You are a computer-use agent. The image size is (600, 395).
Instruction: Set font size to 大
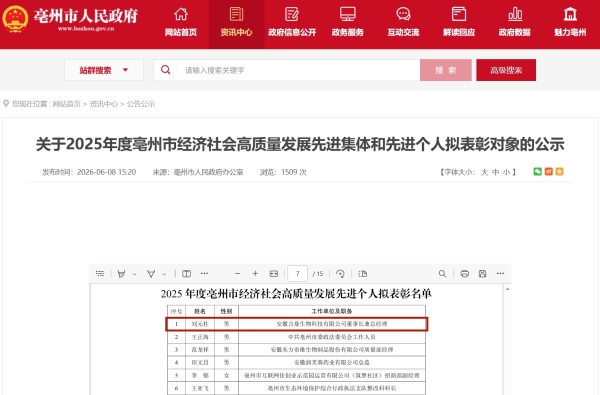(x=484, y=172)
